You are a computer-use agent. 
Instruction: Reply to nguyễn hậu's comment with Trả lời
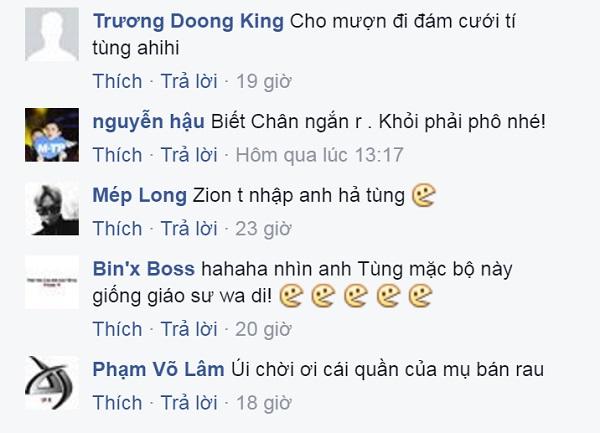189,155
